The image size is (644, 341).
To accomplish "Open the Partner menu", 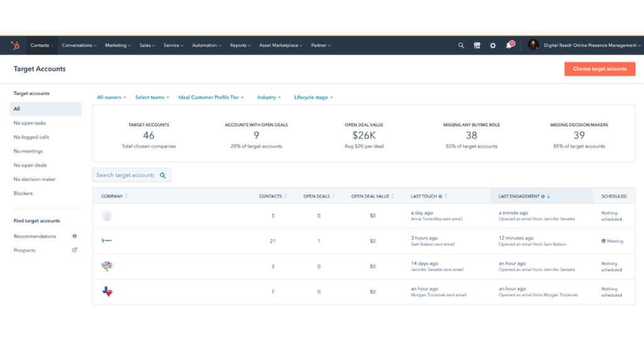I will pyautogui.click(x=321, y=45).
